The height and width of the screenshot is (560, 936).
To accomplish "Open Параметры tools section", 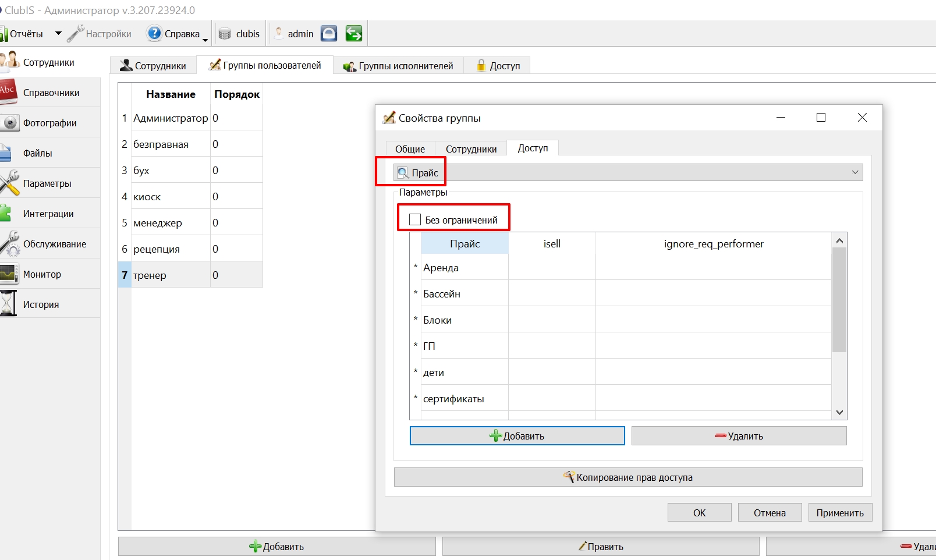I will point(49,183).
